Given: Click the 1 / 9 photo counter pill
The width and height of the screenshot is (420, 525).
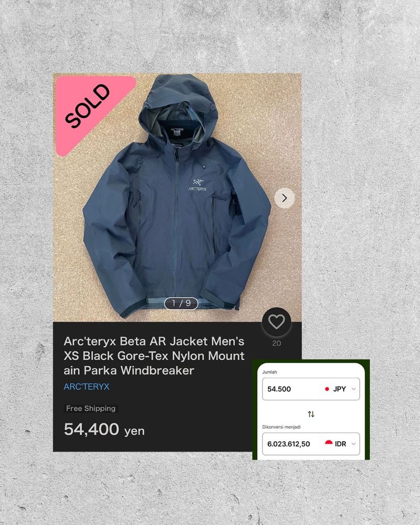Looking at the screenshot, I should point(181,303).
